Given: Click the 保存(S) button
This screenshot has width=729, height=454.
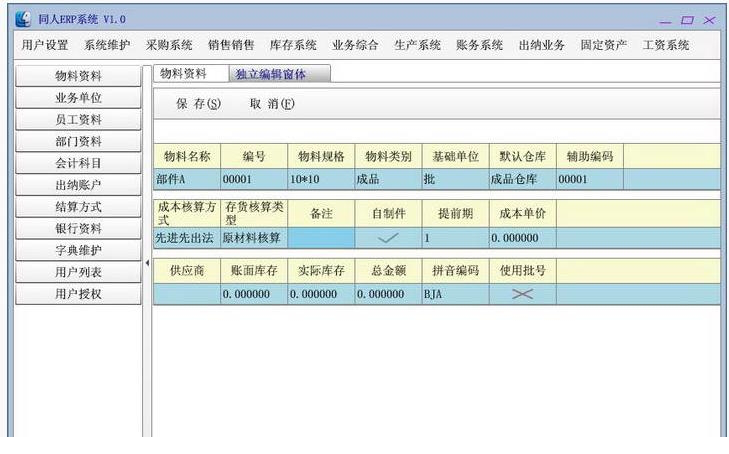Looking at the screenshot, I should click(x=199, y=104).
